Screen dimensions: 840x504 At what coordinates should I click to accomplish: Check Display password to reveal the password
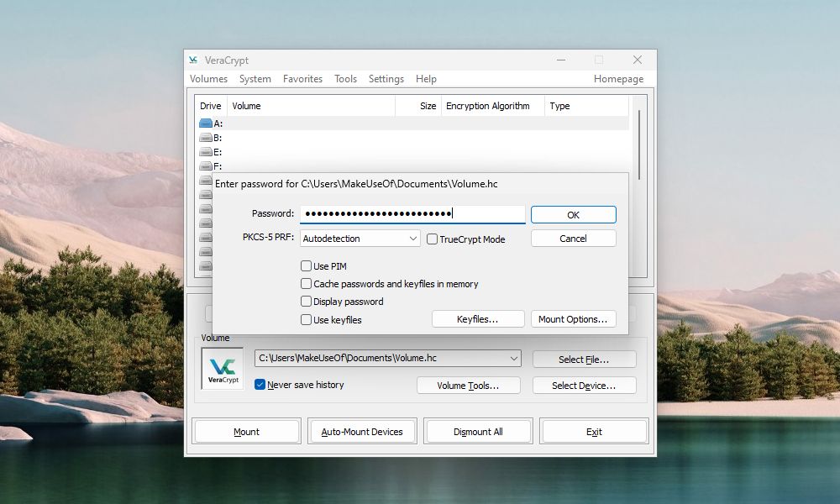pos(307,302)
